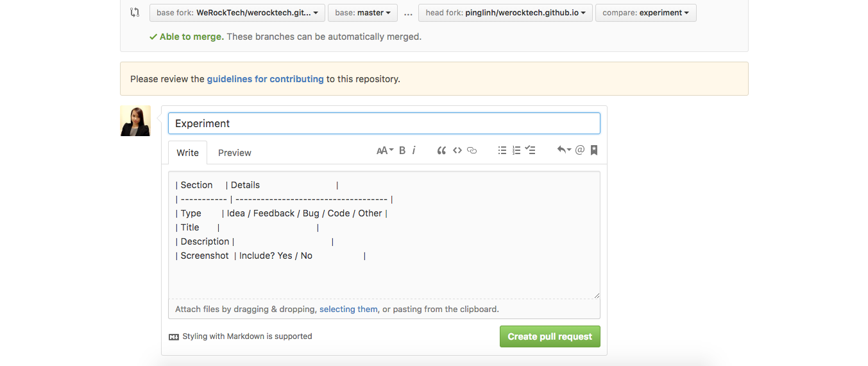Open the guidelines for contributing link
Screen dimensions: 868x366
(x=265, y=79)
